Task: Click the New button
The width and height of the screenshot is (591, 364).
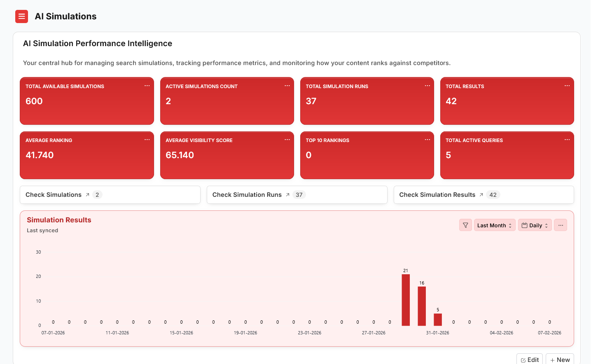Action: 560,359
